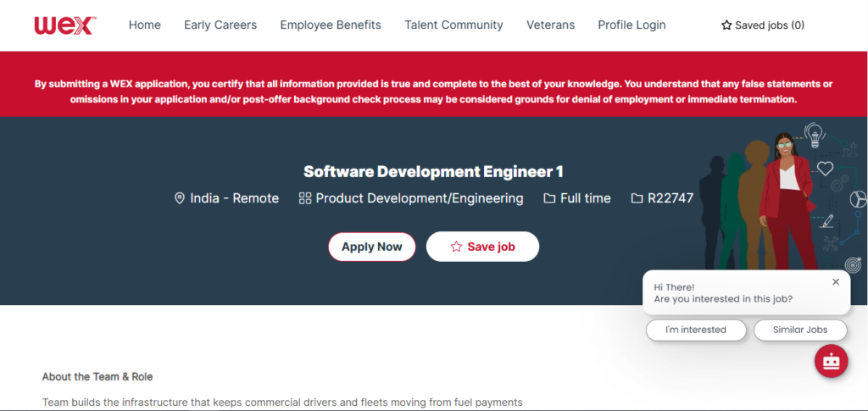Click star icon in Save job button

coord(456,247)
